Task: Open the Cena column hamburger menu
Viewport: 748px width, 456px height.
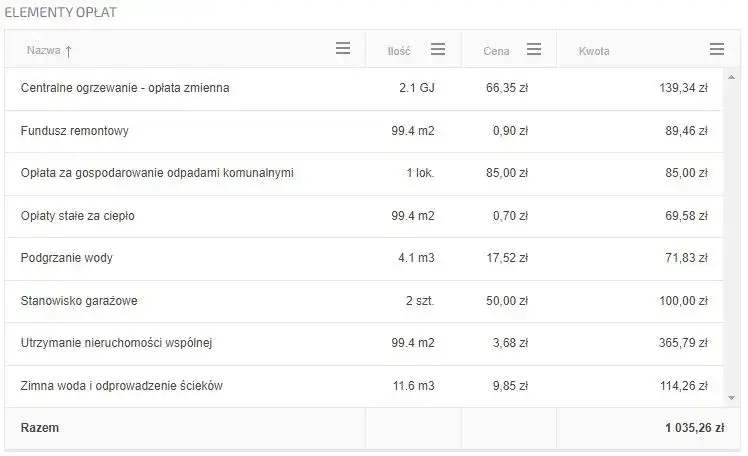Action: click(534, 49)
